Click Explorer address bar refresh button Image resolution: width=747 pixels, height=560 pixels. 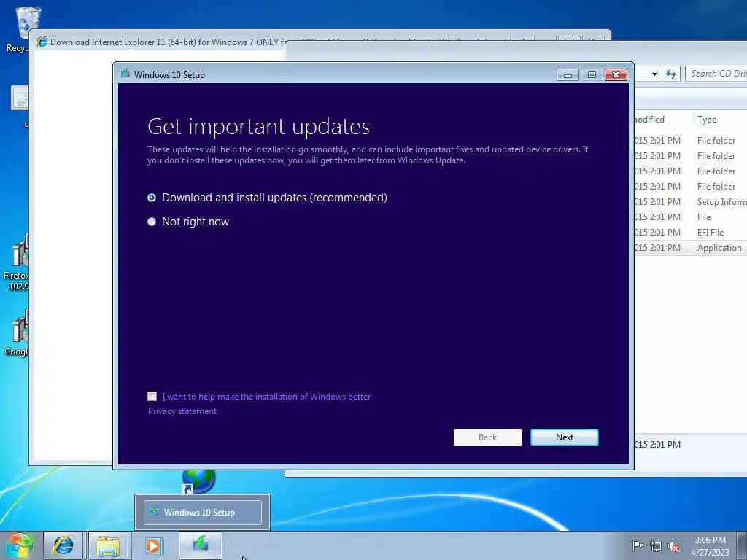click(x=671, y=74)
